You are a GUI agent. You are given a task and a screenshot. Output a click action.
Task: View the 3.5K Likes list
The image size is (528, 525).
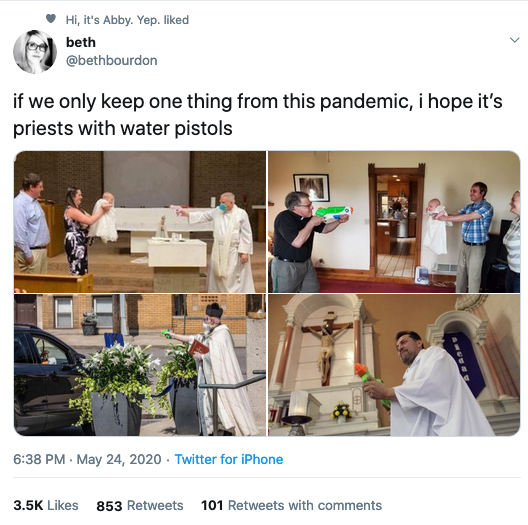[x=46, y=505]
